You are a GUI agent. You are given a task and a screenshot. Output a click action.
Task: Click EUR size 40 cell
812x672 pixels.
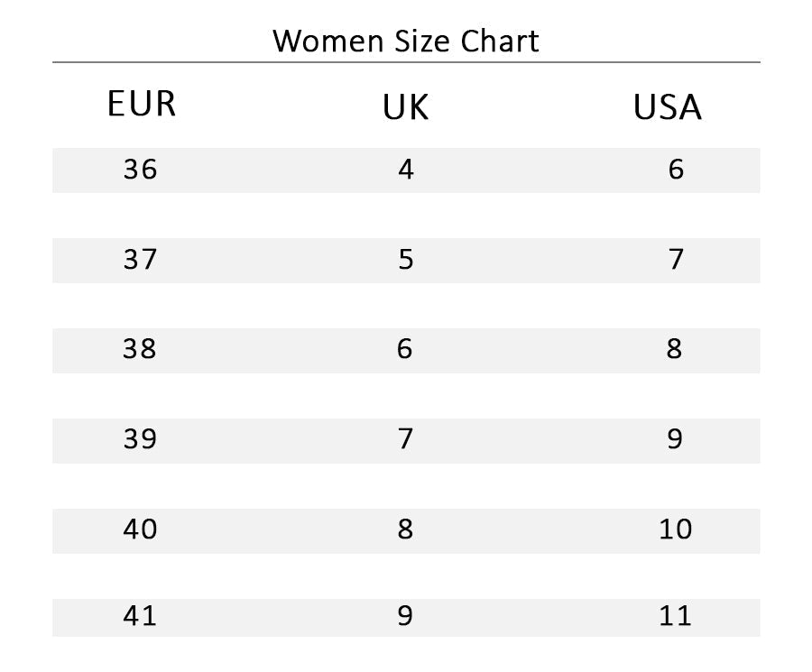[x=140, y=529]
